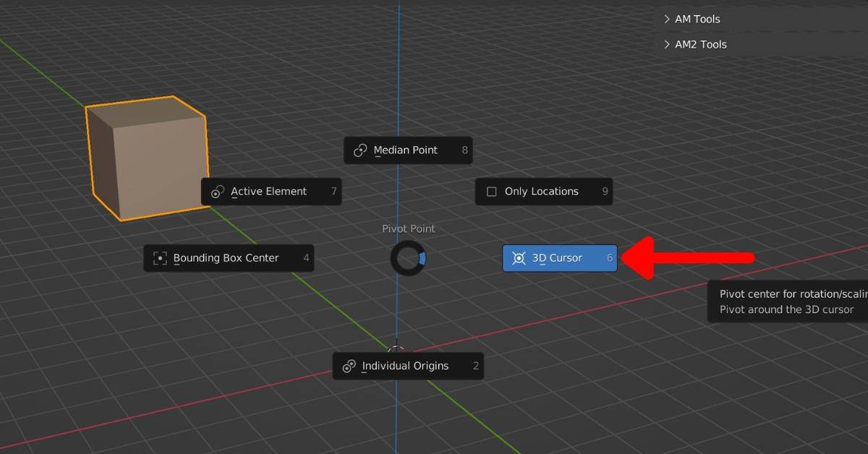Click the Pivot Point title label

point(408,228)
